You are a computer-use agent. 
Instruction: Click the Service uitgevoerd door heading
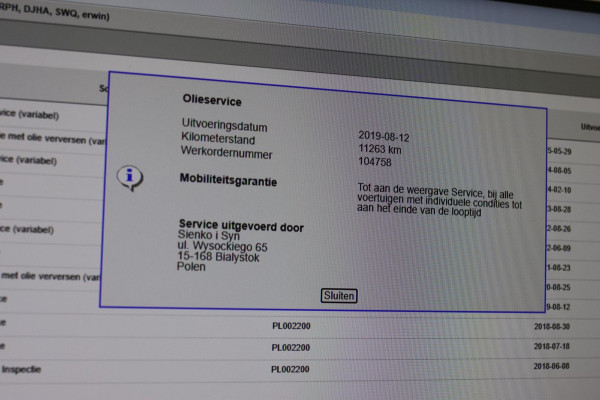pos(241,225)
